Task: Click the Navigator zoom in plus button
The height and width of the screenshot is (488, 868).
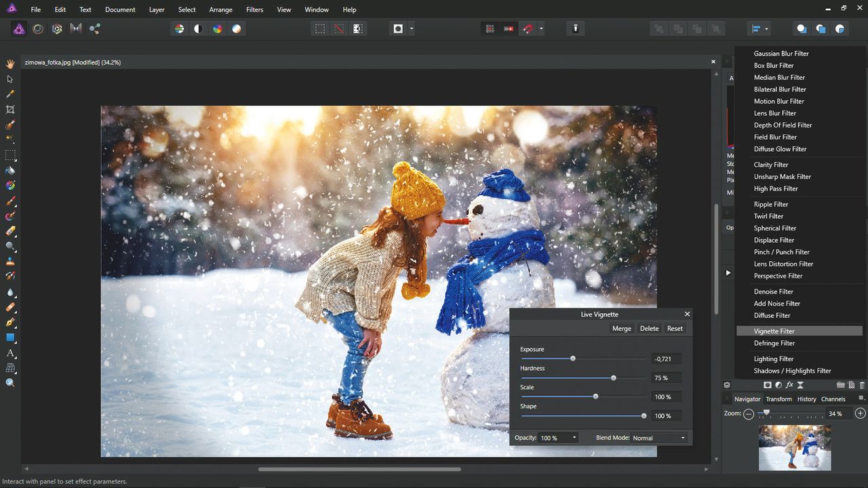Action: click(x=860, y=413)
